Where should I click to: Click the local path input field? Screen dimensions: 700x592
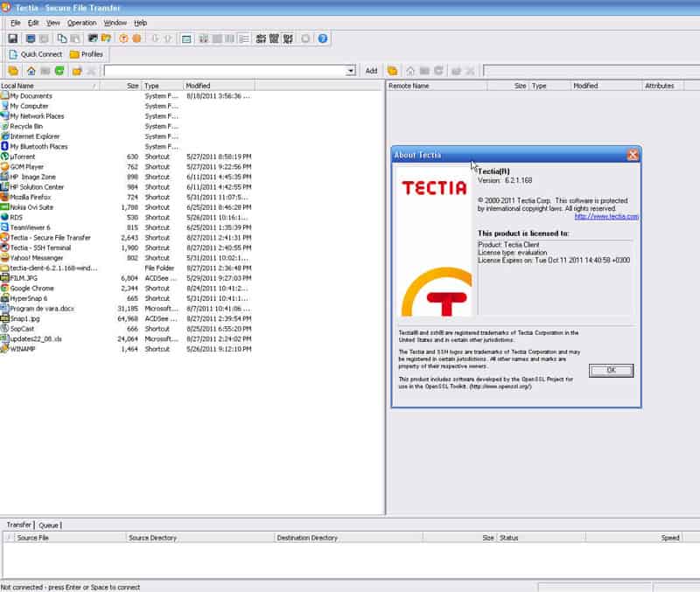tap(226, 71)
